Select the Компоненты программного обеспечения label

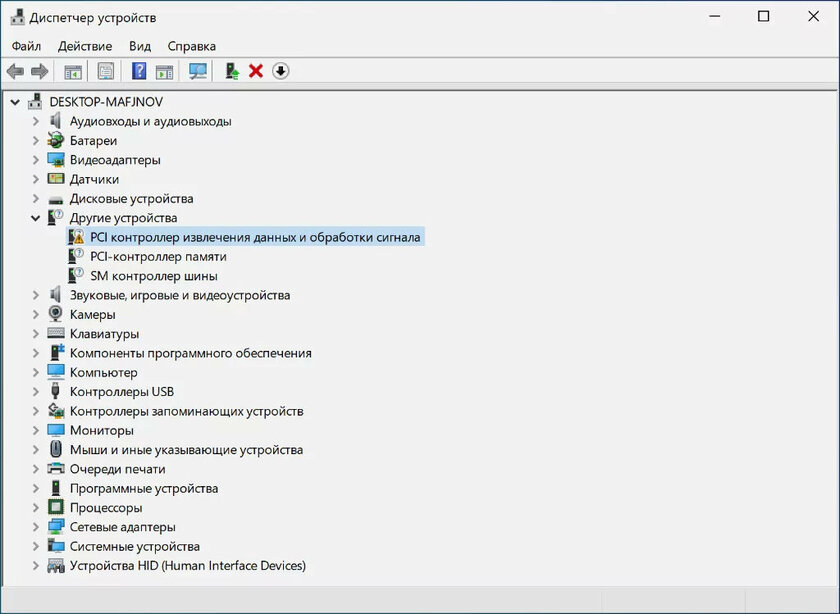click(191, 353)
